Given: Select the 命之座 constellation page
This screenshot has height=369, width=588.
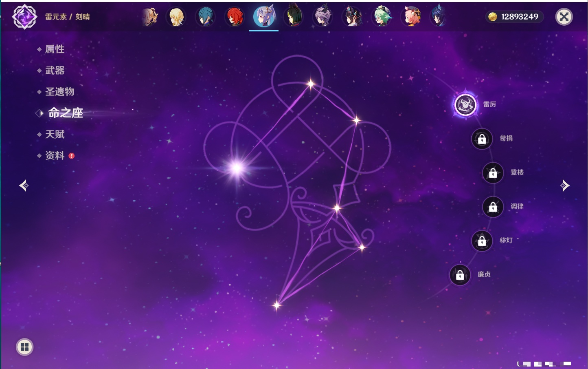Looking at the screenshot, I should 65,113.
